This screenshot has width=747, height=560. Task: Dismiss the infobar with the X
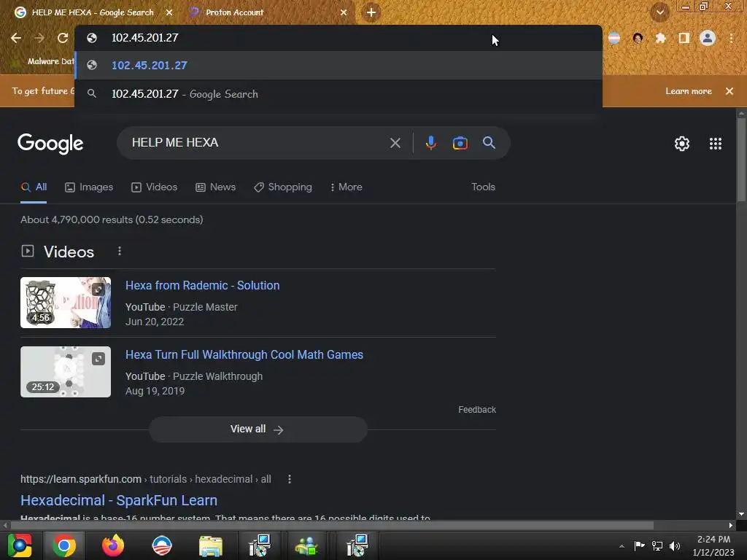729,91
